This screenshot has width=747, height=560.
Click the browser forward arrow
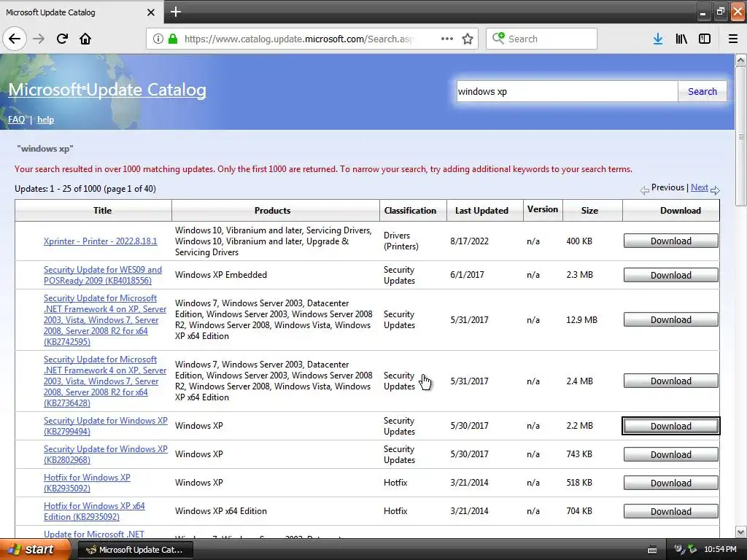point(39,39)
